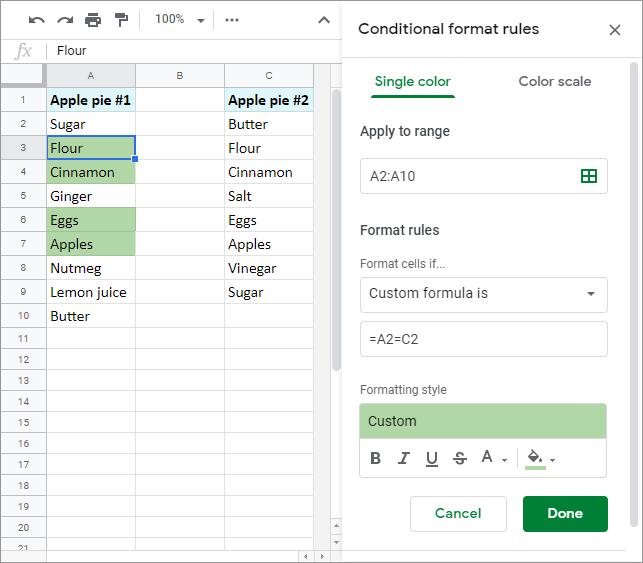Open the 100% zoom dropdown
Image resolution: width=643 pixels, height=563 pixels.
[180, 20]
